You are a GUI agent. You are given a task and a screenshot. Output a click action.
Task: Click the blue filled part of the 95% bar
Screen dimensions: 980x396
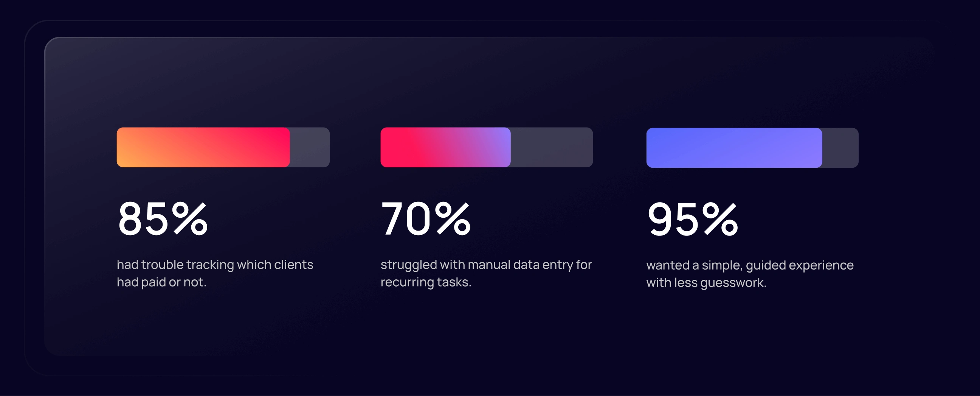coord(734,148)
